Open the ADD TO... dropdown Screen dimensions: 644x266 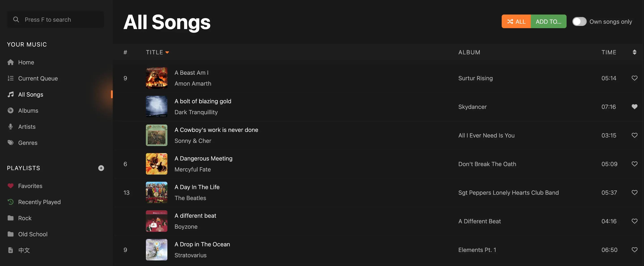coord(548,21)
